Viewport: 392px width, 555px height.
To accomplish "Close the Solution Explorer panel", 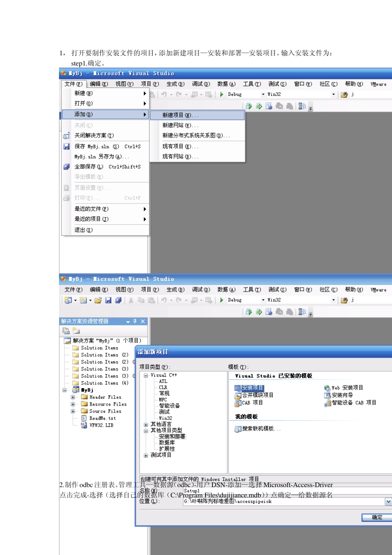I will (x=143, y=321).
